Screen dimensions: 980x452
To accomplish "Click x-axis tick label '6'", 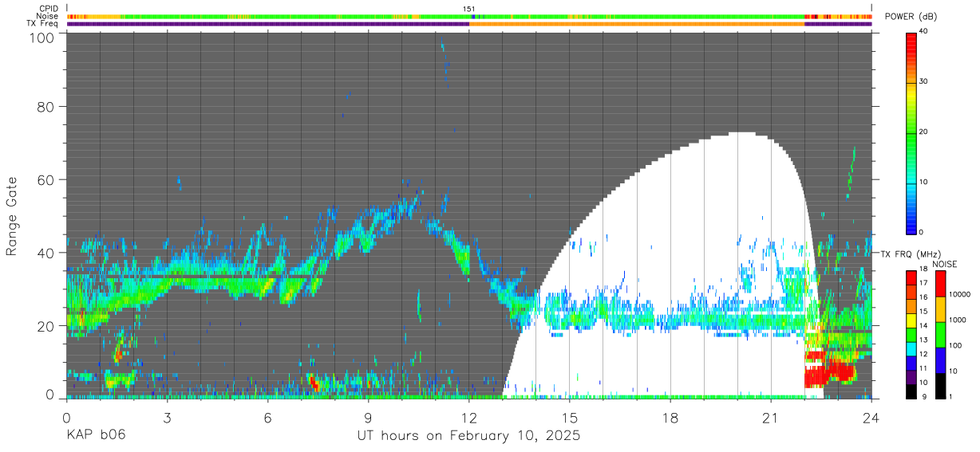I will coord(268,418).
